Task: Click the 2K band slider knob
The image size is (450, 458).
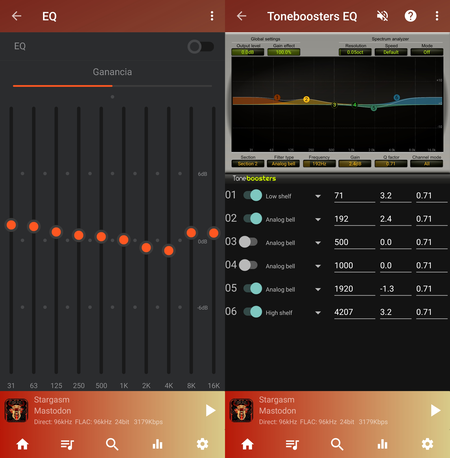Action: point(146,247)
